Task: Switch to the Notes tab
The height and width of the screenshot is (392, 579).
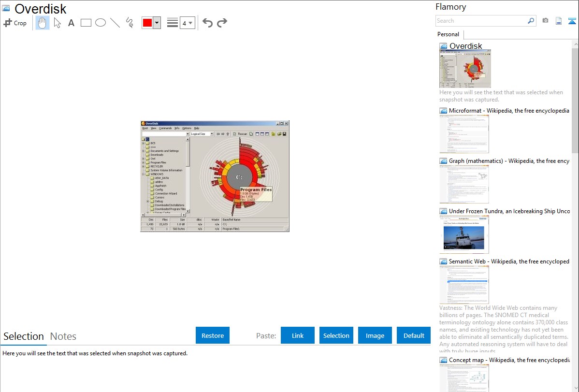Action: (63, 336)
